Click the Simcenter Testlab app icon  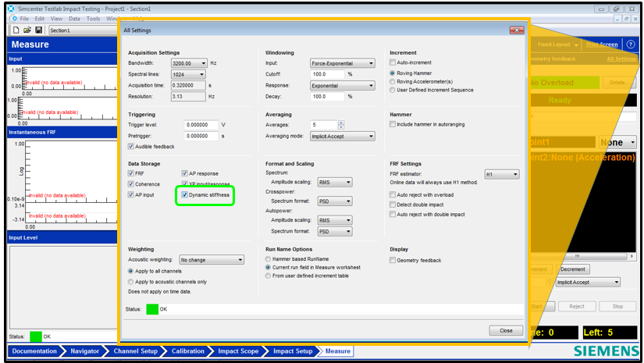10,8
